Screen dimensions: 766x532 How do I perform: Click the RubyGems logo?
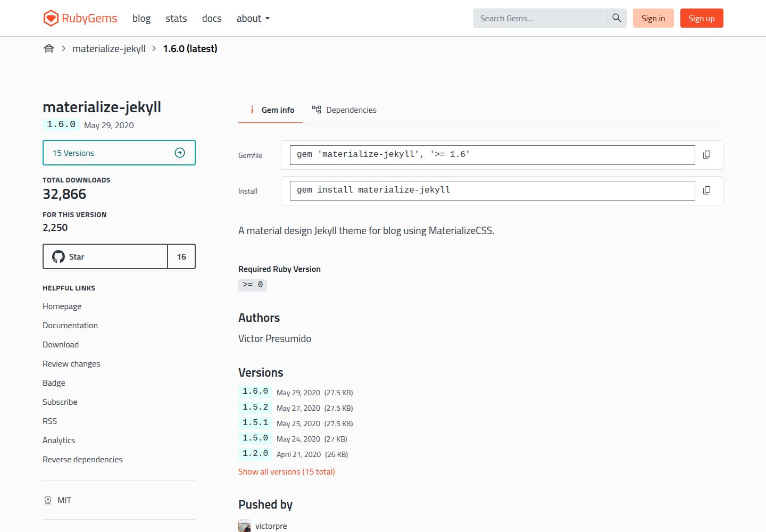click(x=80, y=18)
